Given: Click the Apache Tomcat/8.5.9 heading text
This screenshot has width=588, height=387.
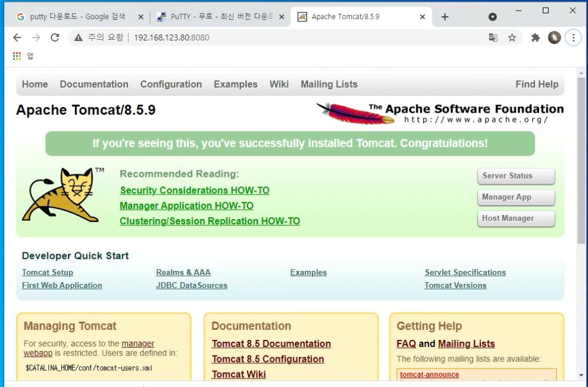Looking at the screenshot, I should [86, 110].
